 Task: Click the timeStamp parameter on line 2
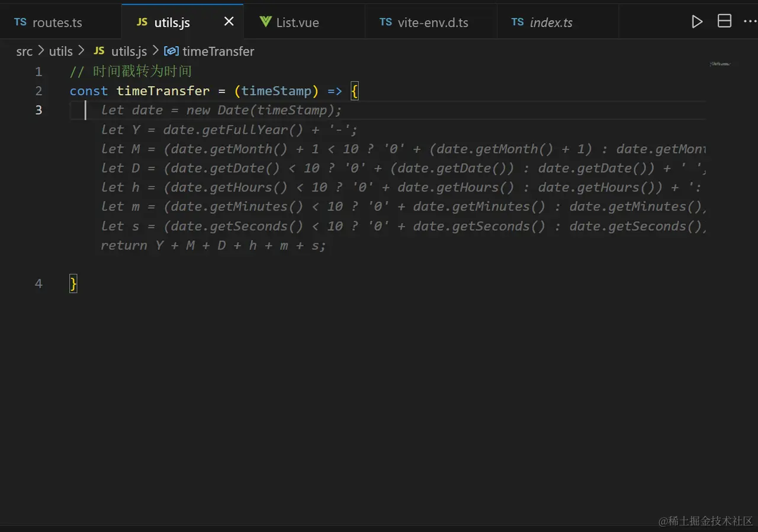tap(276, 91)
